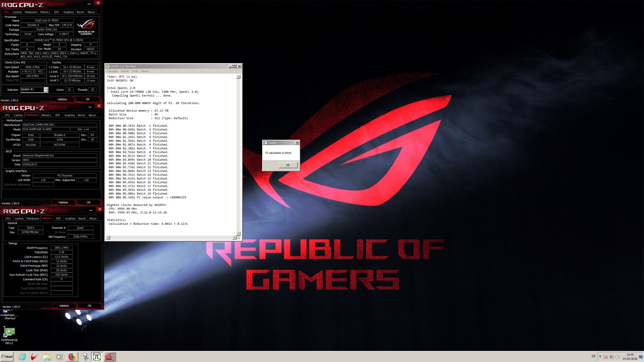Viewport: 644px width, 362px height.
Task: Click the ROG RAMPAGE VI APEX model field
Action: click(x=46, y=129)
